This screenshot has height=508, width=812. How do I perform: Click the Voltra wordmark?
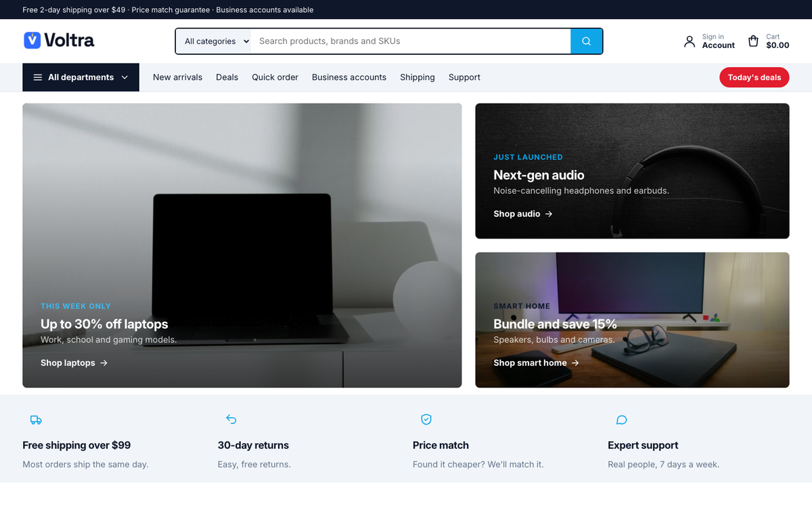pyautogui.click(x=69, y=41)
